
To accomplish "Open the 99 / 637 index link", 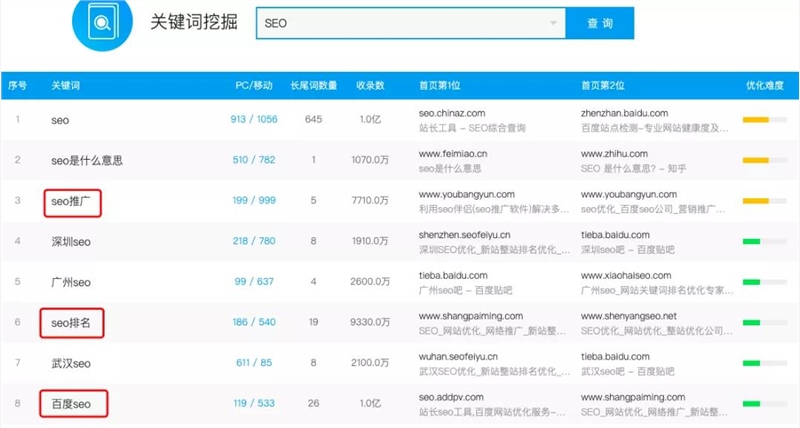I will tap(254, 282).
